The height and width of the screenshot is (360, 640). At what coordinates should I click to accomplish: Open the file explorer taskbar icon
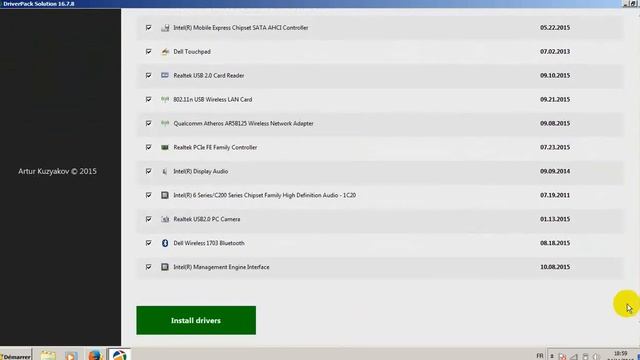point(48,355)
